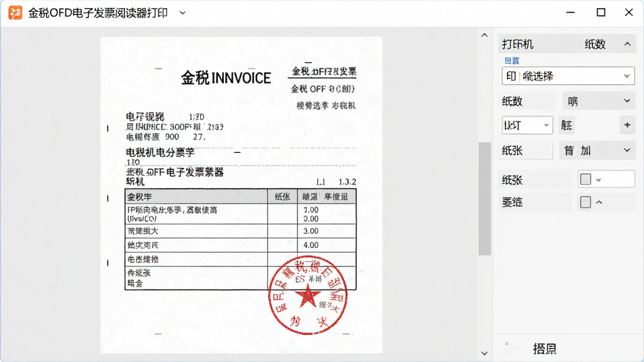Click the red round seal on the invoice

pyautogui.click(x=308, y=295)
